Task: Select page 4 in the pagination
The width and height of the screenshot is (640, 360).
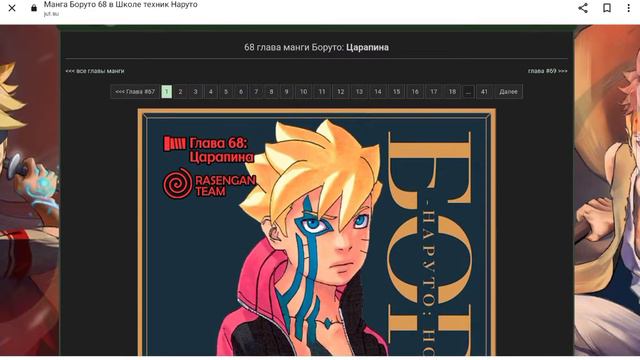Action: (211, 92)
